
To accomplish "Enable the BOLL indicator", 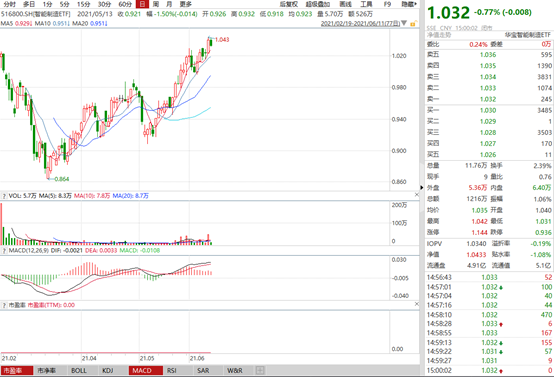I will [78, 371].
